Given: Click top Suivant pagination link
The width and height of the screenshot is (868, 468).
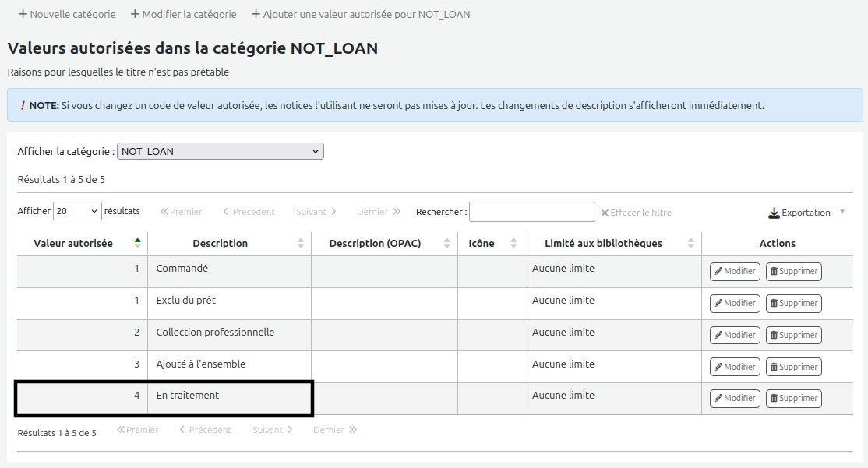Looking at the screenshot, I should pyautogui.click(x=316, y=212).
